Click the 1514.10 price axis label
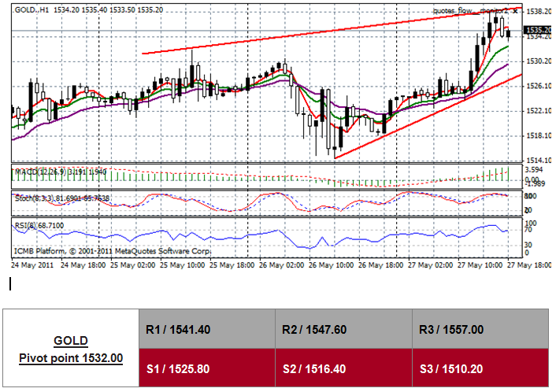Image resolution: width=556 pixels, height=392 pixels. pos(539,161)
